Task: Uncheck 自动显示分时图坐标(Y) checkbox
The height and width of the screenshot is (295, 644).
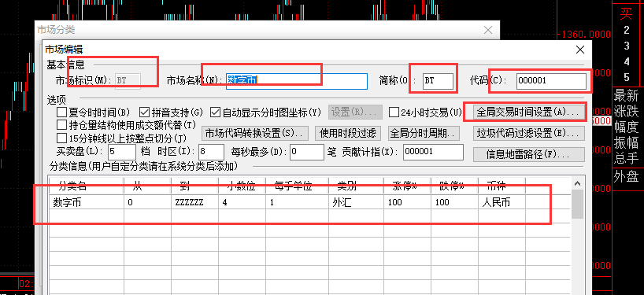Action: click(x=215, y=112)
